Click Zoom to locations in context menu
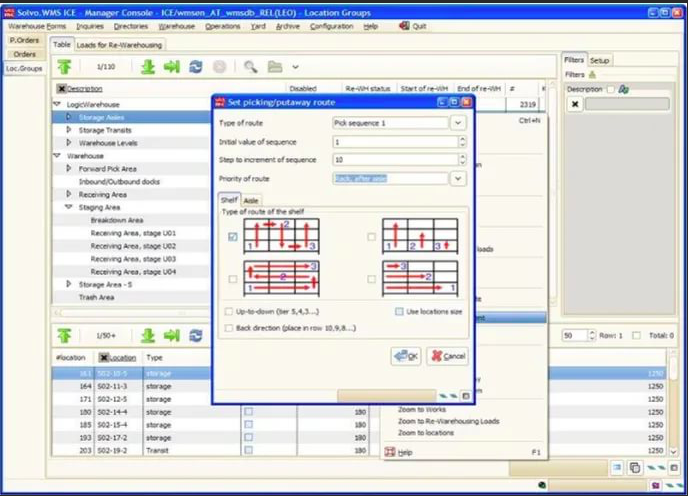 (426, 433)
